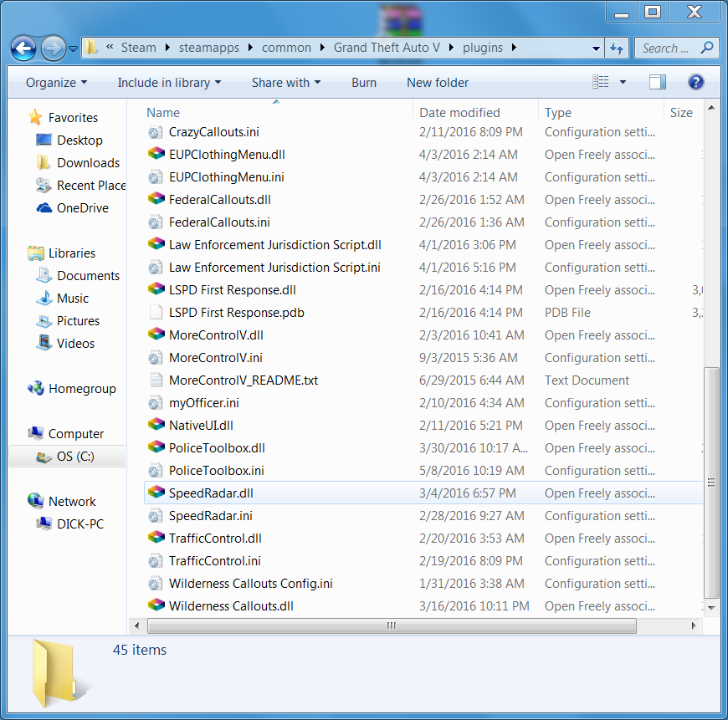
Task: Select SpeedRadar.dll file icon
Action: click(156, 493)
